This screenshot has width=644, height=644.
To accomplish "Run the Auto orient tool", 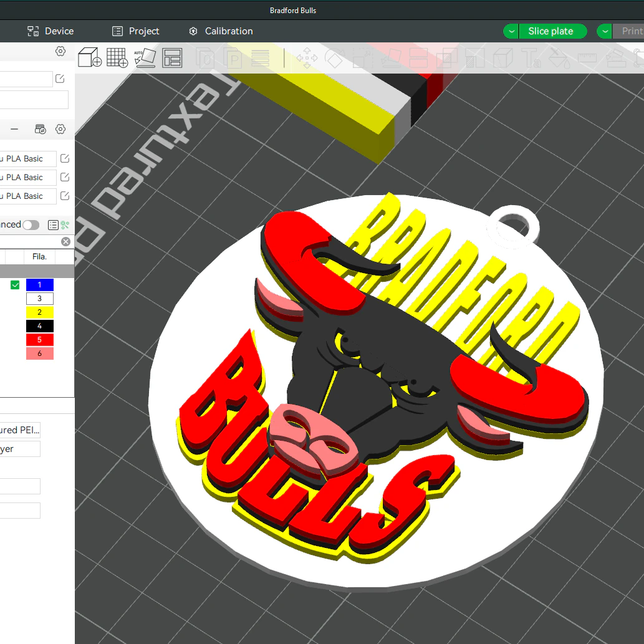I will [x=145, y=58].
